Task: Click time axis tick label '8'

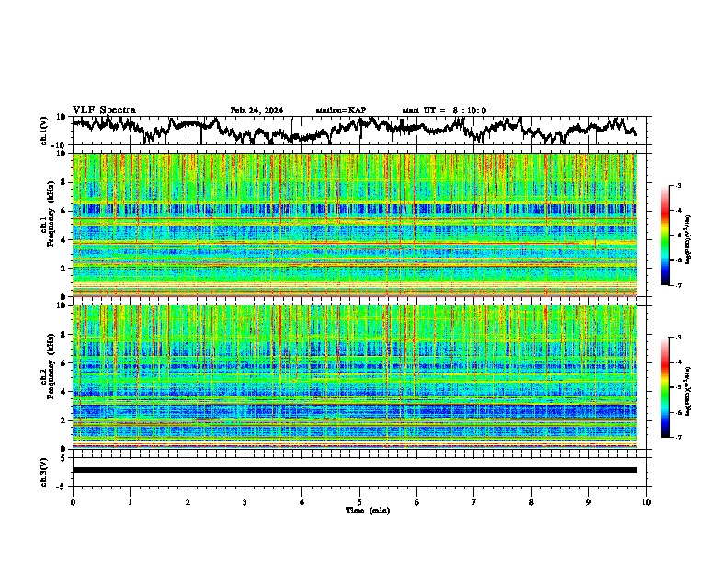Action: [x=531, y=502]
